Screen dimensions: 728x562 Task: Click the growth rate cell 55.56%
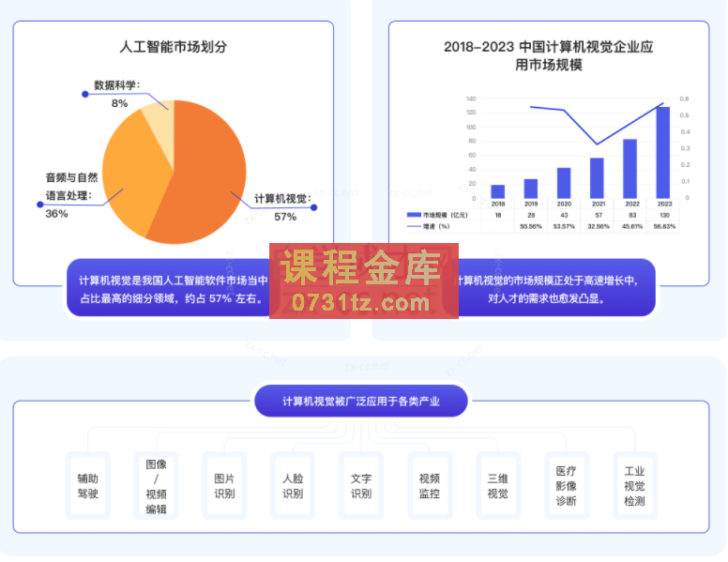point(531,227)
